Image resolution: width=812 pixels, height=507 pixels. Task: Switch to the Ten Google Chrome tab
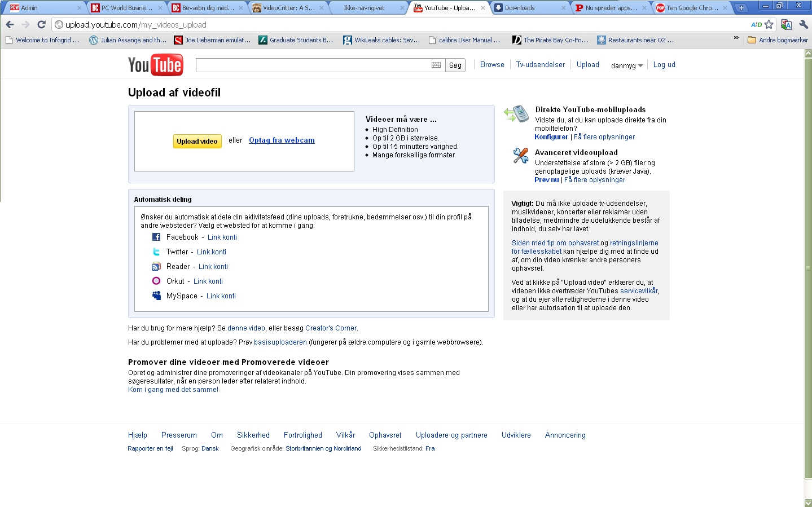(x=692, y=8)
